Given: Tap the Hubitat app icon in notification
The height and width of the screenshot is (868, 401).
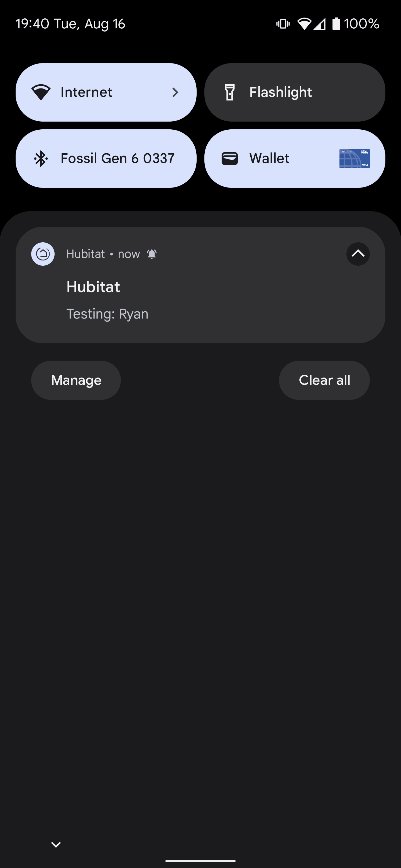Looking at the screenshot, I should 43,254.
